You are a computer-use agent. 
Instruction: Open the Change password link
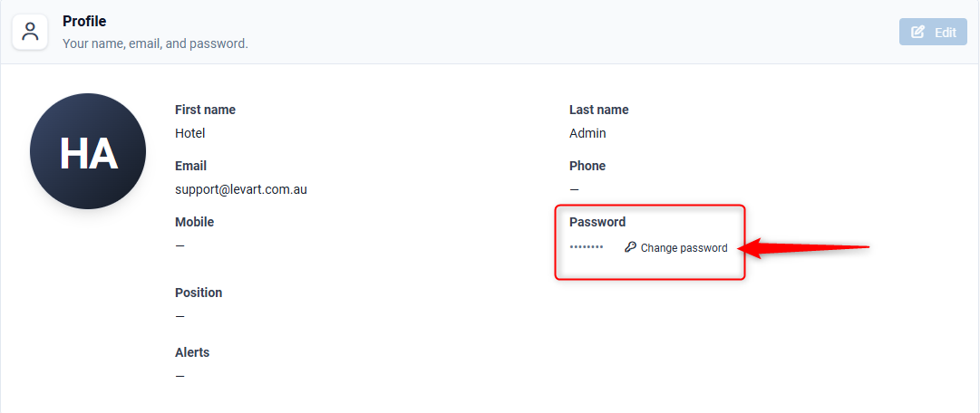pyautogui.click(x=675, y=248)
